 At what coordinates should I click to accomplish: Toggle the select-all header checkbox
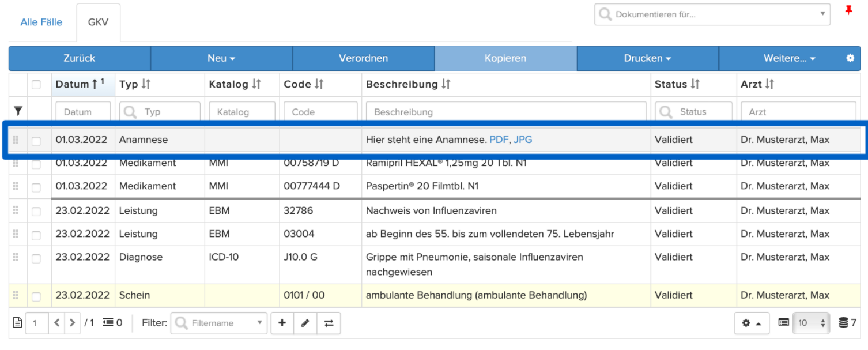point(36,85)
